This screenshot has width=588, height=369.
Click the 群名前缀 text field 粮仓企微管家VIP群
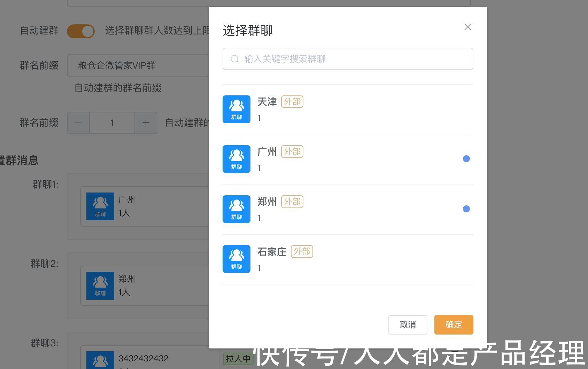click(x=138, y=65)
